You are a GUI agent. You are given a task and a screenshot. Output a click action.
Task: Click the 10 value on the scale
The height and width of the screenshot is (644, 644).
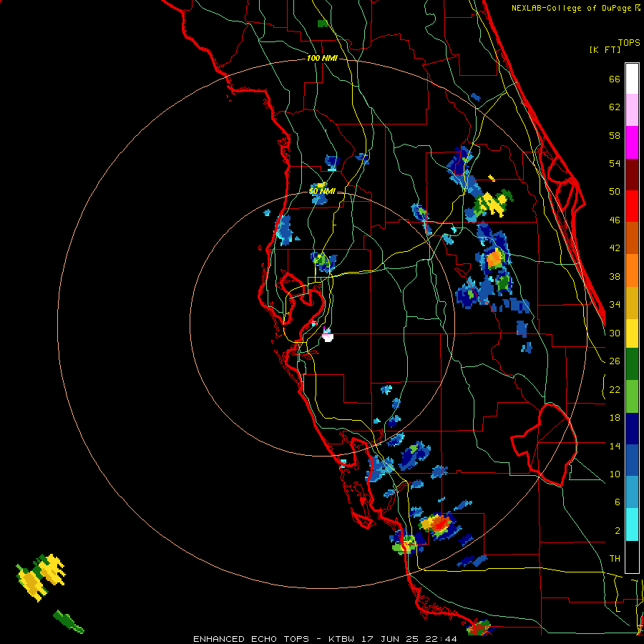pos(615,474)
